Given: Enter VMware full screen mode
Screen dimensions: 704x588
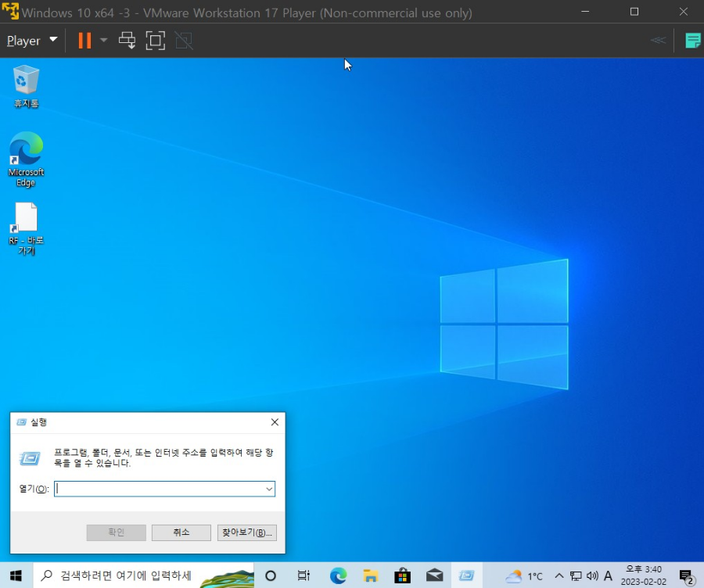Looking at the screenshot, I should 156,41.
